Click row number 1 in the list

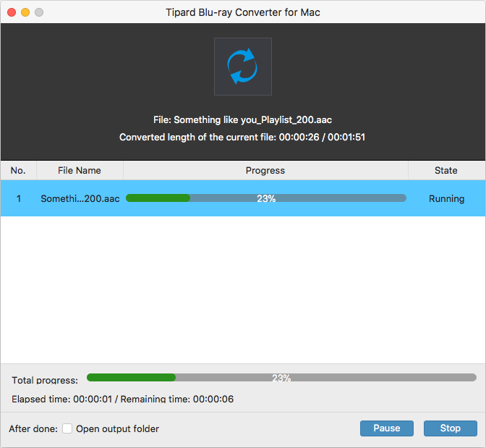point(18,198)
